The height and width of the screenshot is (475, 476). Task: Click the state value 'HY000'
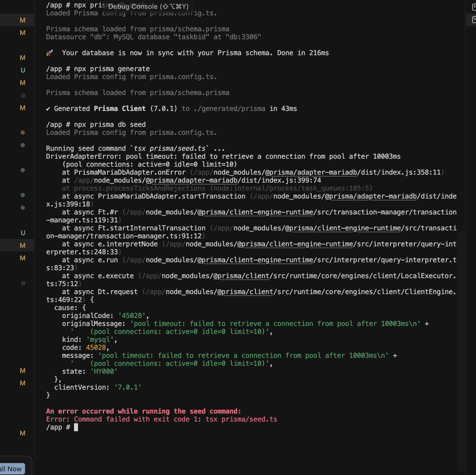pos(104,371)
